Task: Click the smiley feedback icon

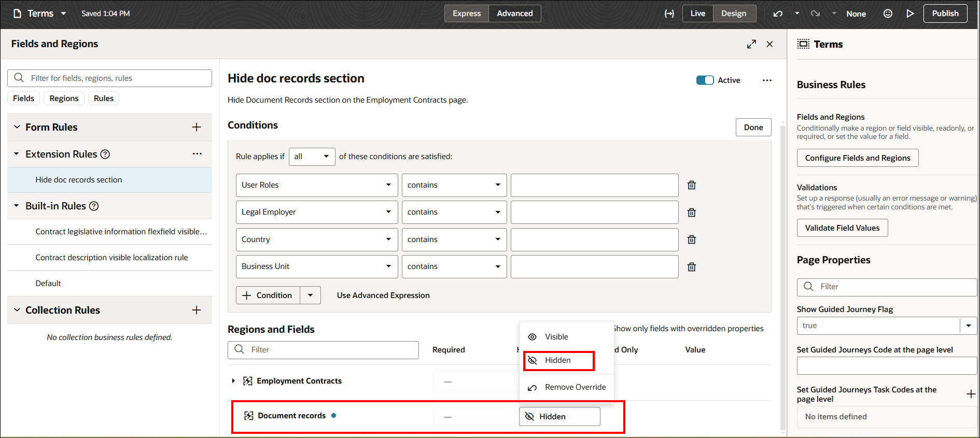Action: click(888, 13)
